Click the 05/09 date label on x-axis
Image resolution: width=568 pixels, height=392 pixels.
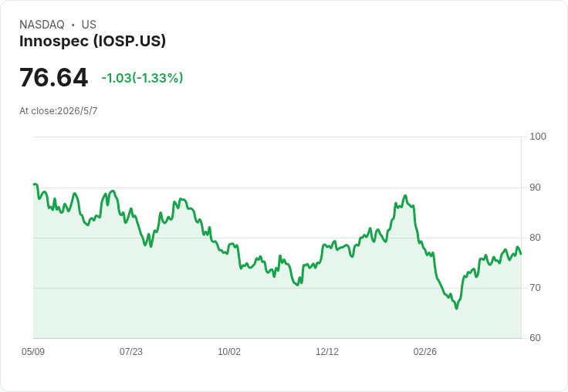33,352
